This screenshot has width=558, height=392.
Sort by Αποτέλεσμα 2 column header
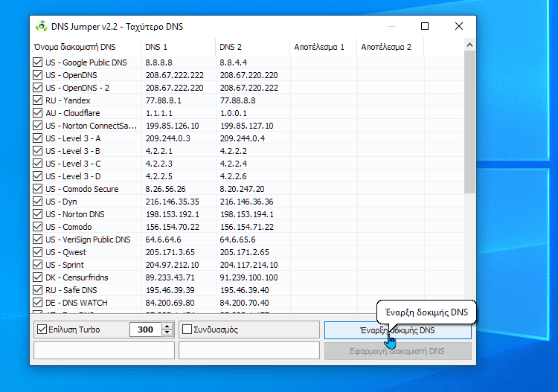click(x=390, y=47)
